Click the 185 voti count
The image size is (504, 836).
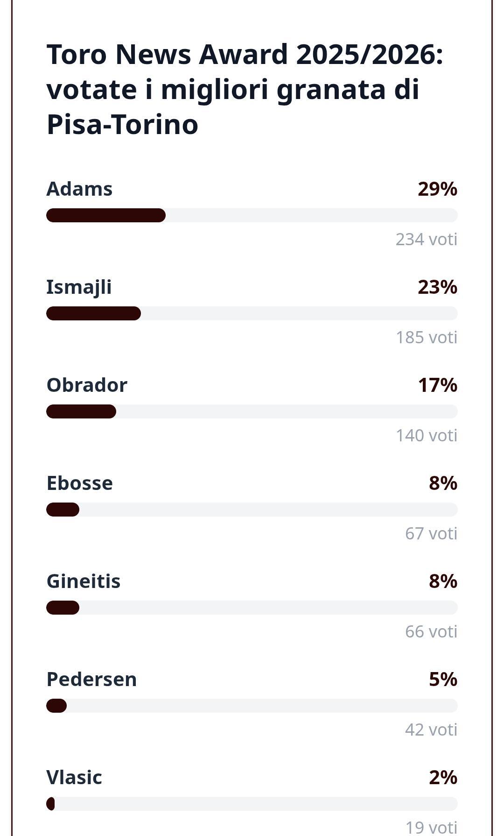[426, 337]
